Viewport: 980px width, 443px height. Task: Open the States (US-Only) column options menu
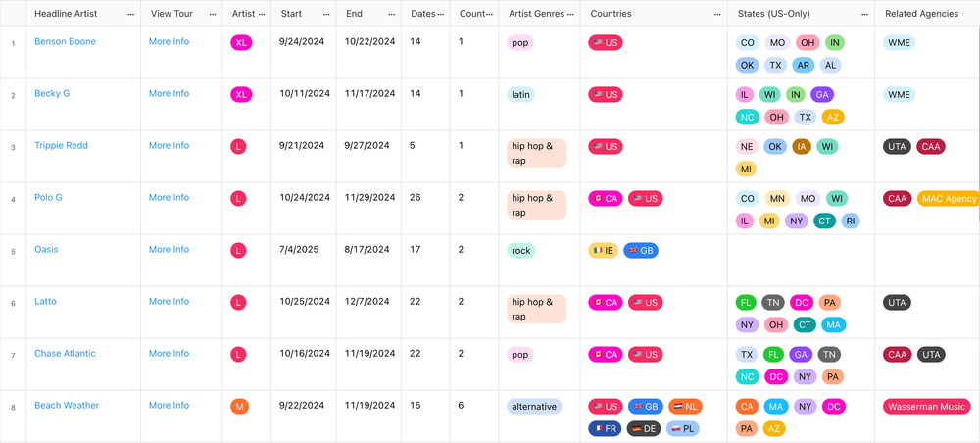865,14
